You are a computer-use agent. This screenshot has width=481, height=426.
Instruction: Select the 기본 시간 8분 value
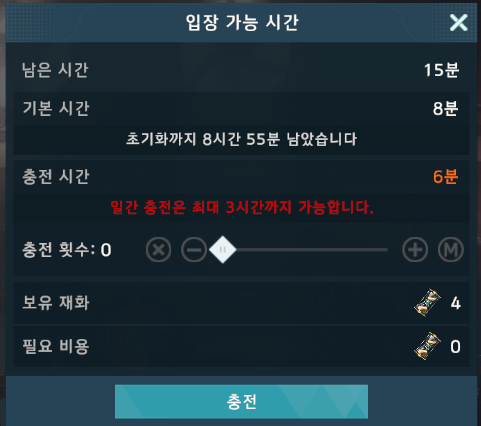pyautogui.click(x=445, y=109)
